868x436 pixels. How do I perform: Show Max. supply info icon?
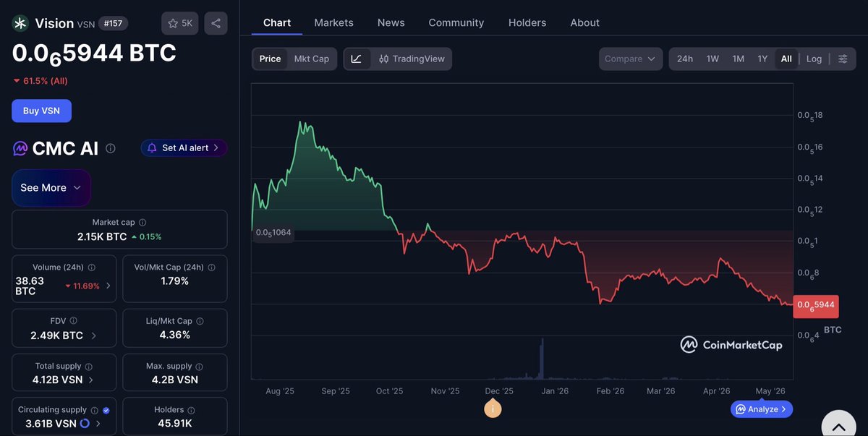200,367
